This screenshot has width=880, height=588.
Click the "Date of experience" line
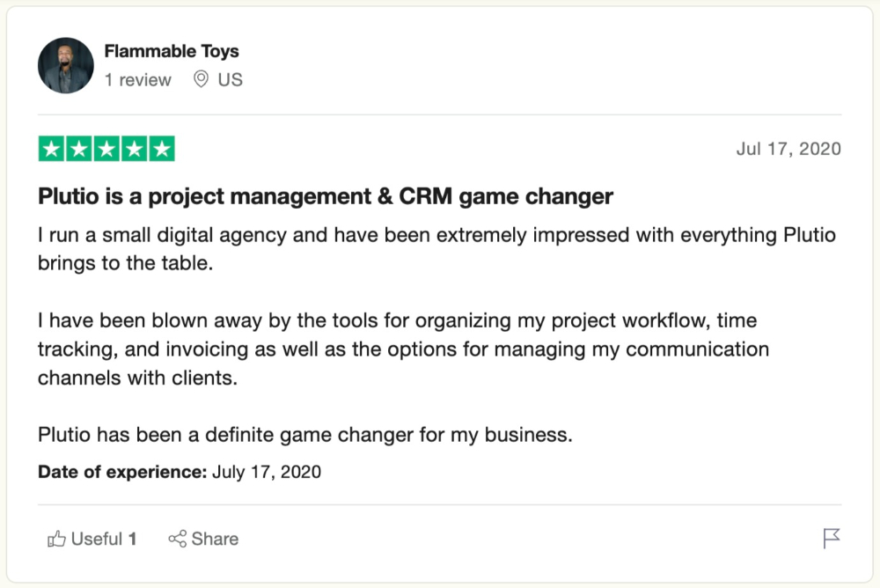pyautogui.click(x=180, y=472)
